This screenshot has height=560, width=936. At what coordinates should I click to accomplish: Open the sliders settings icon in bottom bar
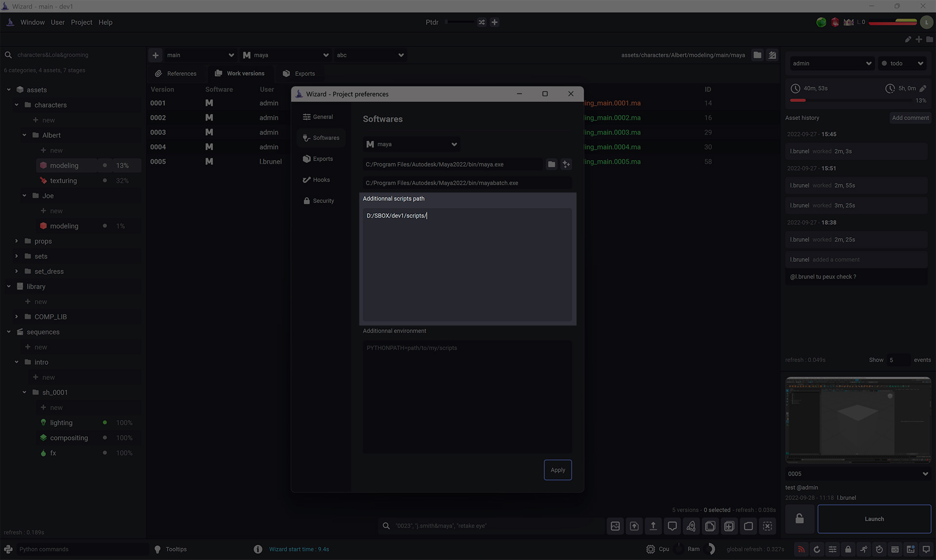tap(833, 549)
